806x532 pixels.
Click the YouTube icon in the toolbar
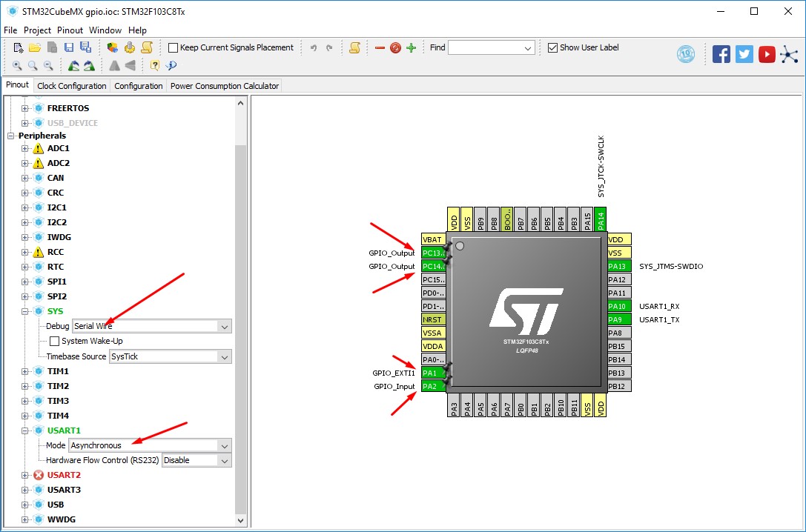point(767,53)
